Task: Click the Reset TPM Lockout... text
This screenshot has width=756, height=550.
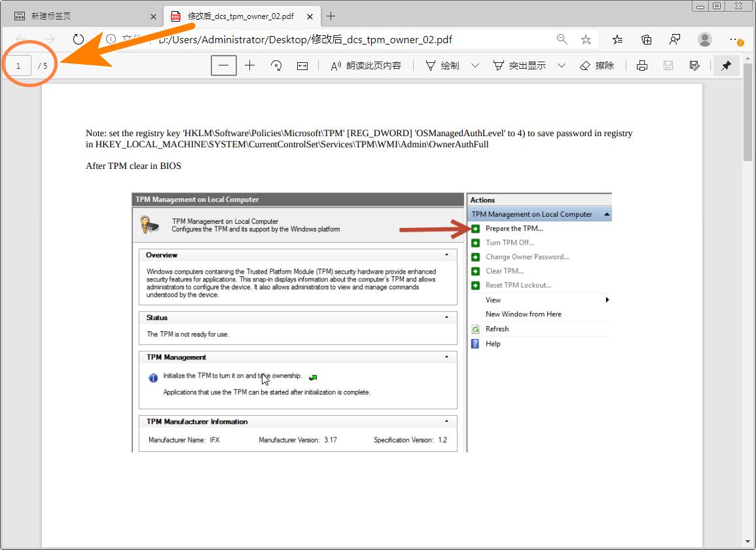Action: click(518, 285)
